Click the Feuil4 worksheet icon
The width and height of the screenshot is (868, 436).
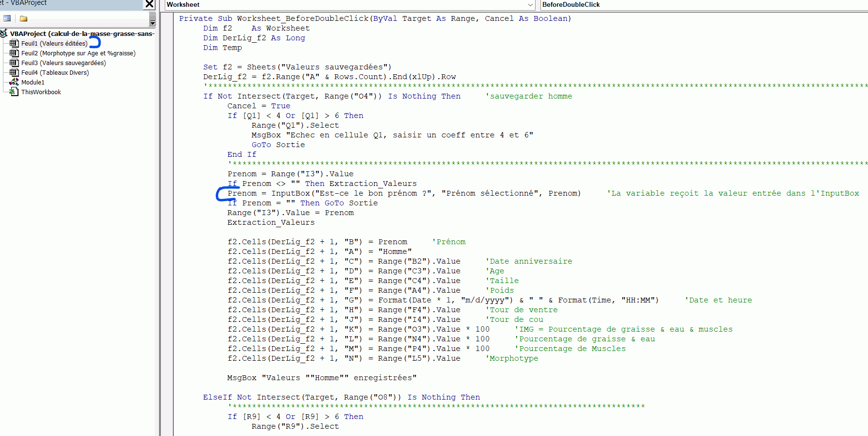click(14, 73)
